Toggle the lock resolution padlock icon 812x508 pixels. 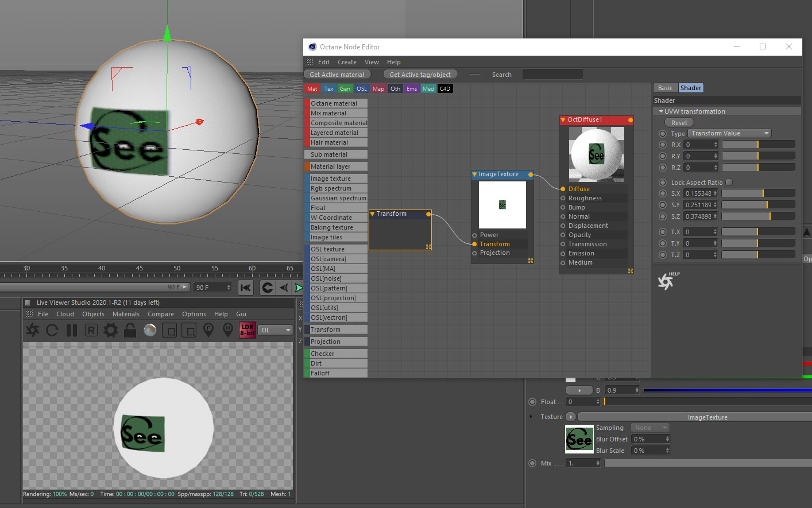pos(130,330)
